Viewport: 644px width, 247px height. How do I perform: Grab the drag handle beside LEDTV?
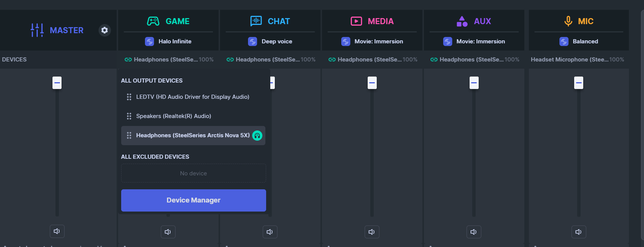tap(129, 97)
